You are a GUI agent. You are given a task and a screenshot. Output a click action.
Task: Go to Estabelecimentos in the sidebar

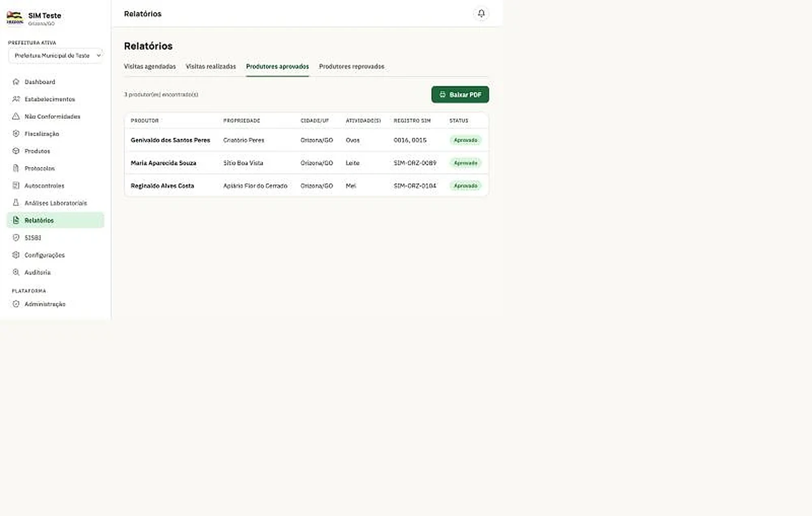(x=50, y=99)
